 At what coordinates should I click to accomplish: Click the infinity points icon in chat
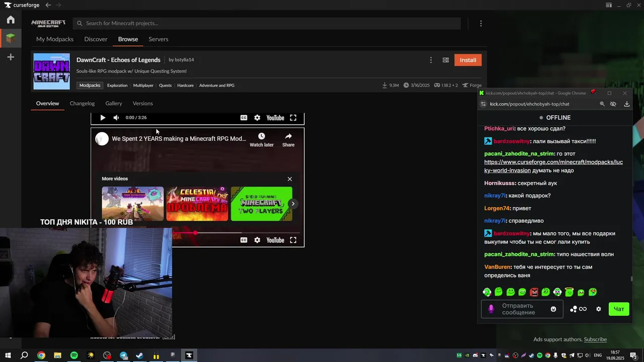pyautogui.click(x=583, y=309)
